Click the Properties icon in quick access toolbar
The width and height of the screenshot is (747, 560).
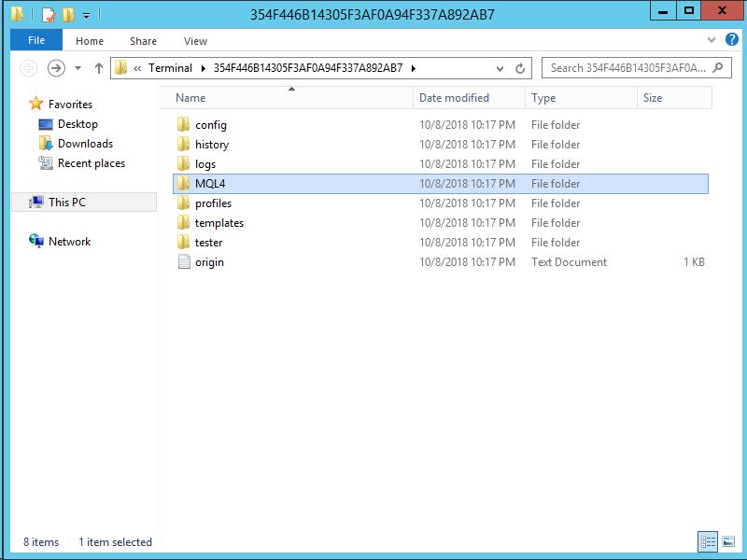coord(49,15)
